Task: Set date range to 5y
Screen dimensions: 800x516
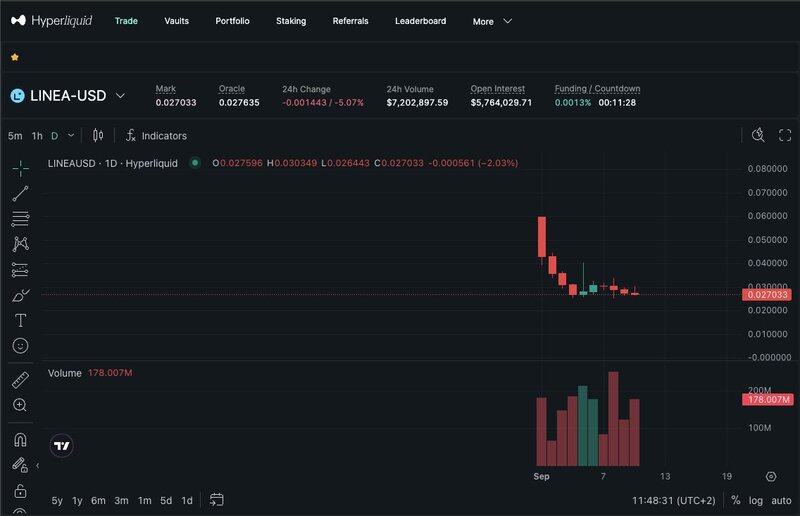Action: tap(57, 501)
